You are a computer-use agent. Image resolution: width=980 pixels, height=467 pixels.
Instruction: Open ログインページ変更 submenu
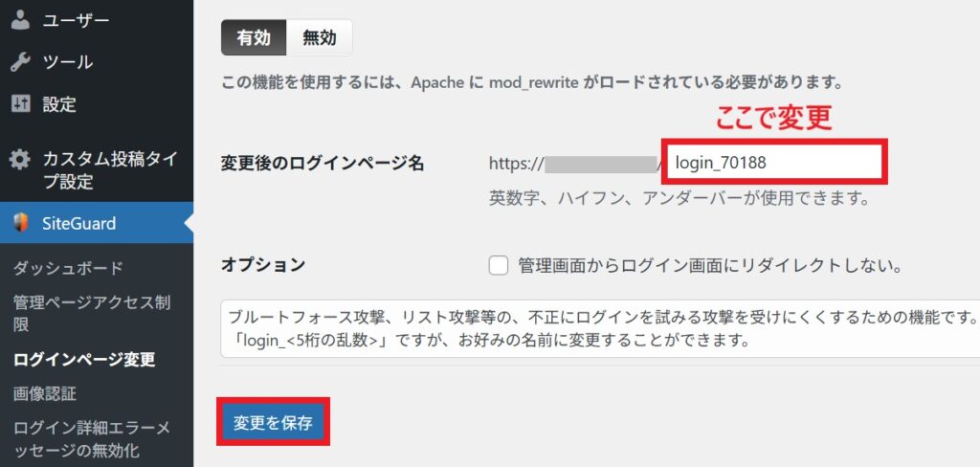click(x=84, y=360)
